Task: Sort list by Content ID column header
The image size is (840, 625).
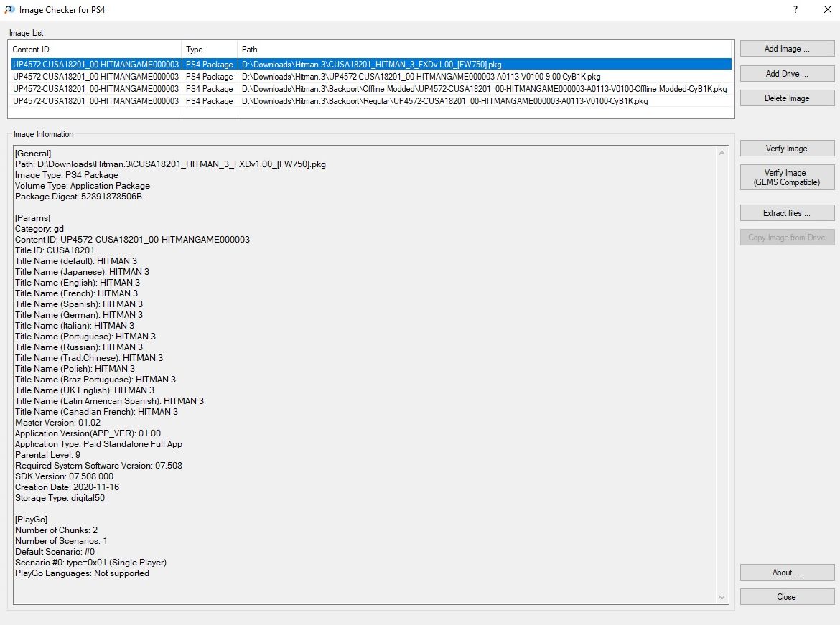Action: (x=95, y=50)
